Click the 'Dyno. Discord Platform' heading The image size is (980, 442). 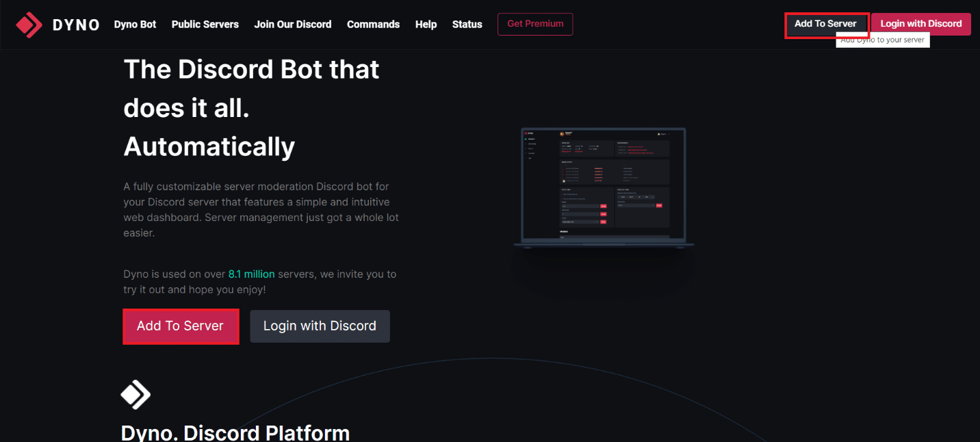pyautogui.click(x=235, y=433)
